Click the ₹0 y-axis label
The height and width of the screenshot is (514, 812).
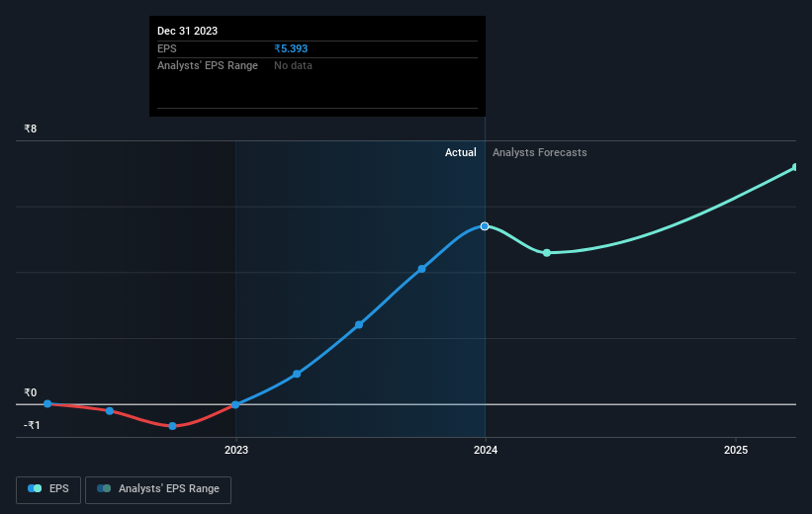point(30,392)
